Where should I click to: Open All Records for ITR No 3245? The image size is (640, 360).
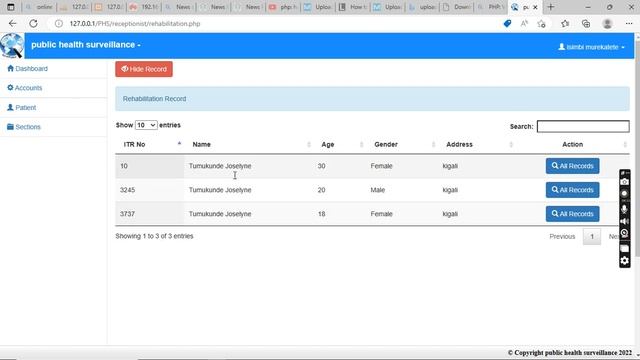click(572, 190)
